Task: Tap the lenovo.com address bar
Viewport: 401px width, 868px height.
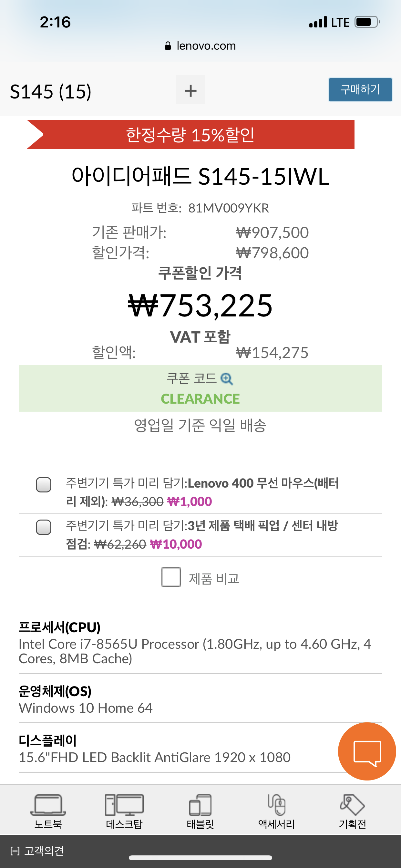Action: pyautogui.click(x=206, y=46)
